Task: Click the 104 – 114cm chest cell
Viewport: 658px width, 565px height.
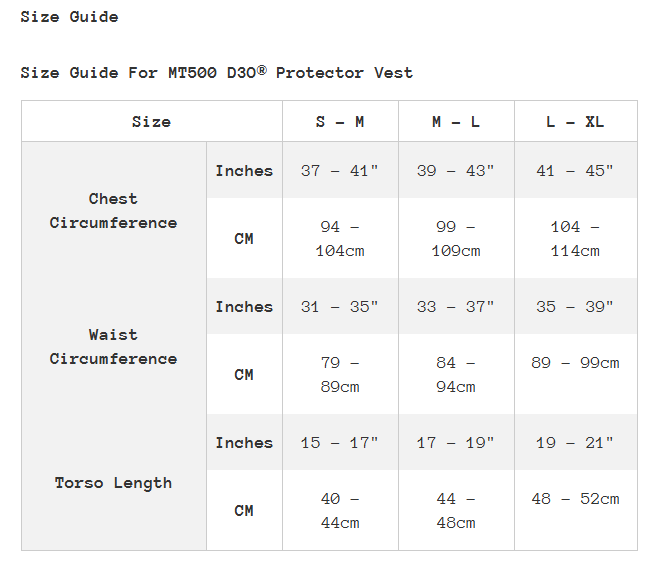Action: pyautogui.click(x=575, y=239)
